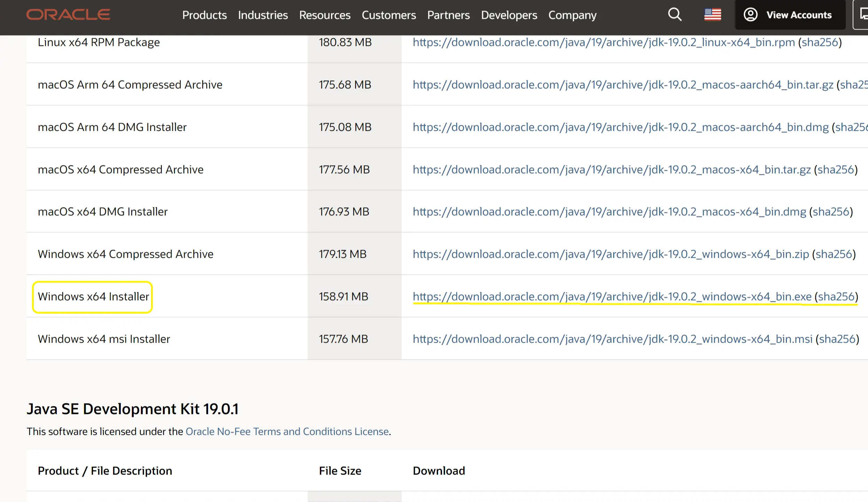The image size is (868, 502).
Task: Click the 'Download' column header
Action: tap(439, 471)
